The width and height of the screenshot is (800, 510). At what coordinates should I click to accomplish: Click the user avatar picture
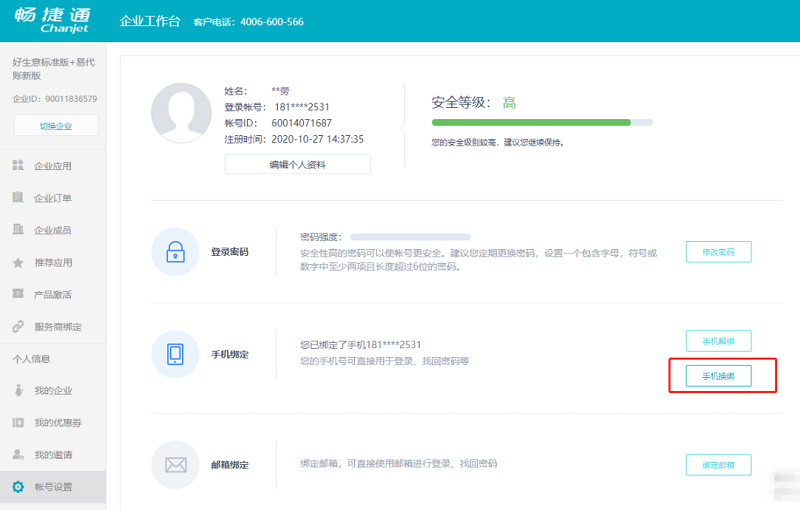point(181,113)
